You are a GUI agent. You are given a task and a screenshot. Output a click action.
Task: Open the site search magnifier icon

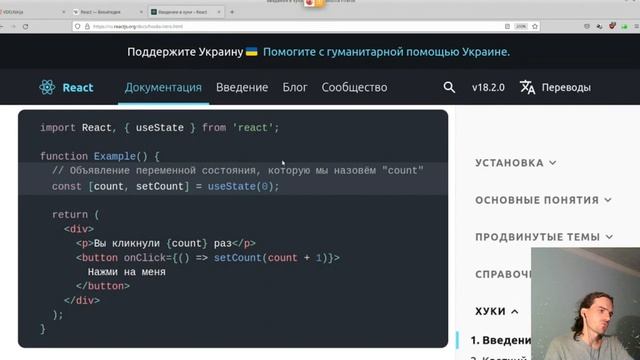[x=449, y=87]
